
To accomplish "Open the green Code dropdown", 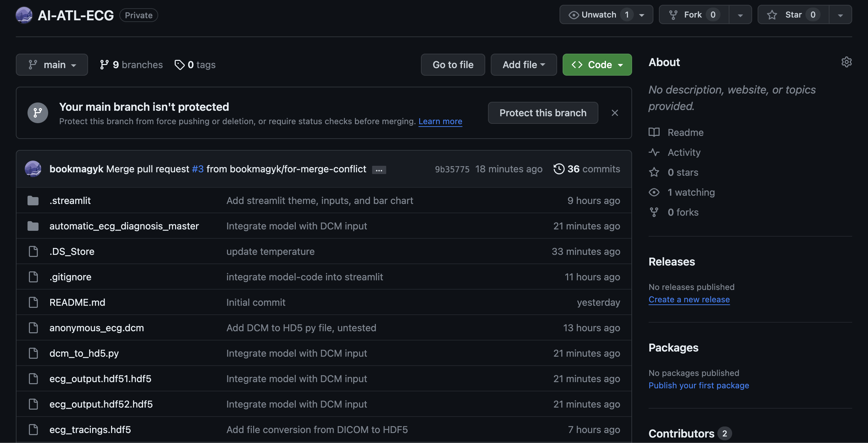I will click(597, 65).
